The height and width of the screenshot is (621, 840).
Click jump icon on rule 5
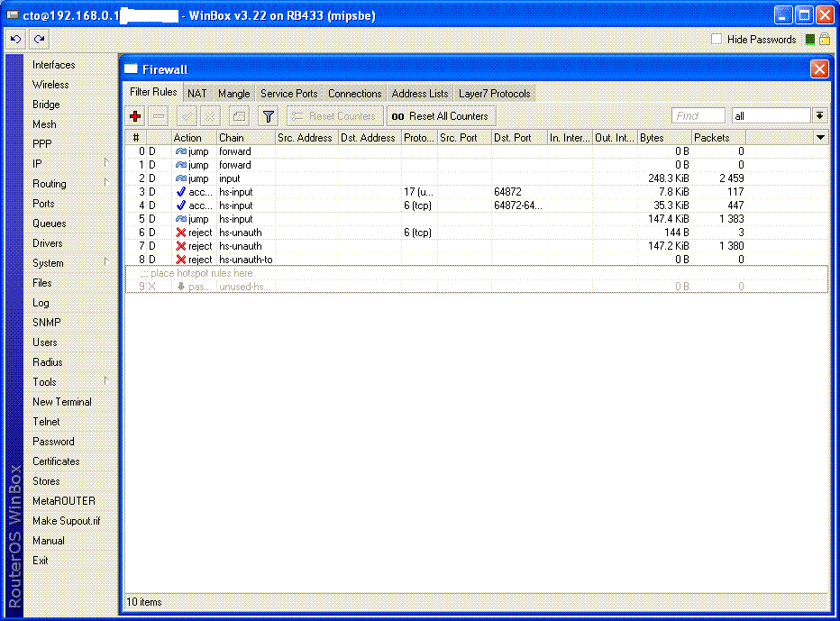181,219
